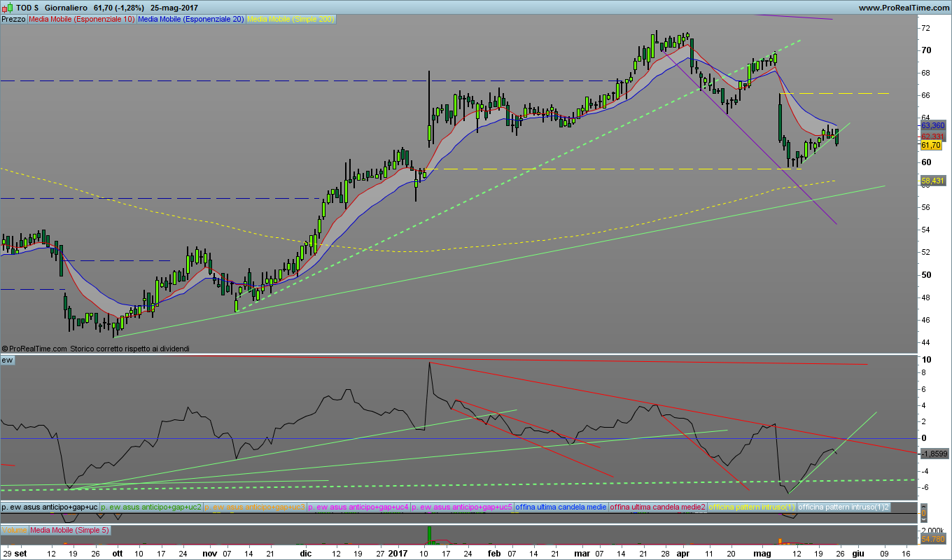Image resolution: width=952 pixels, height=560 pixels.
Task: Select the 'p. ew asus anticipo+gap+uc4' label
Action: click(358, 506)
